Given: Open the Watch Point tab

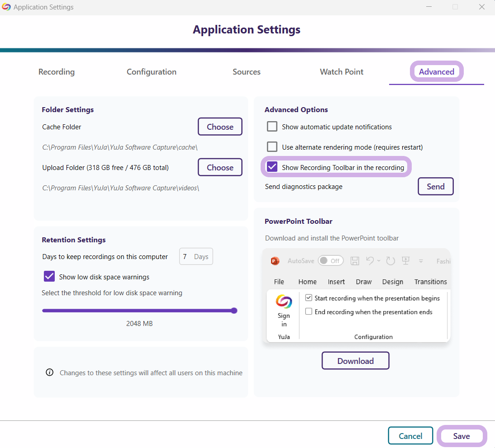Looking at the screenshot, I should [342, 72].
